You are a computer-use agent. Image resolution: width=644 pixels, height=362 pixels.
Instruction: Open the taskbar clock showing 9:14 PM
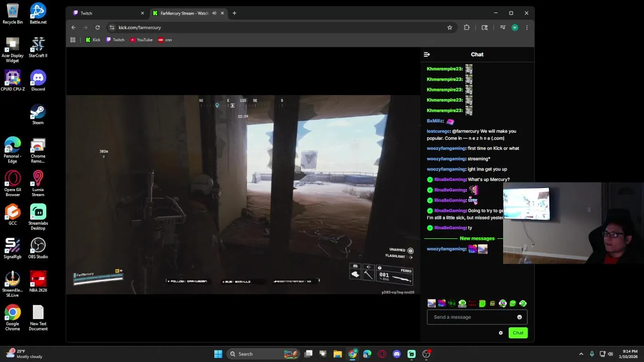pos(629,354)
